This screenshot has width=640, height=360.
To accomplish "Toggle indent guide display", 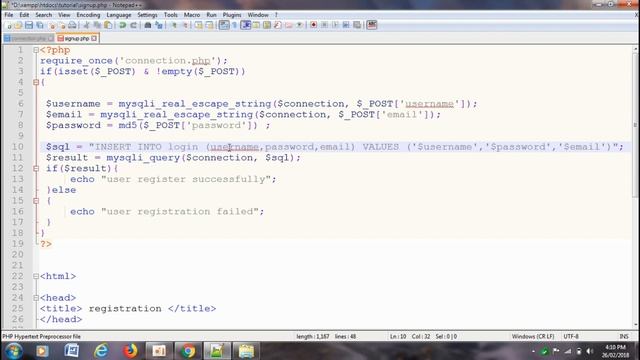I will coord(246,25).
